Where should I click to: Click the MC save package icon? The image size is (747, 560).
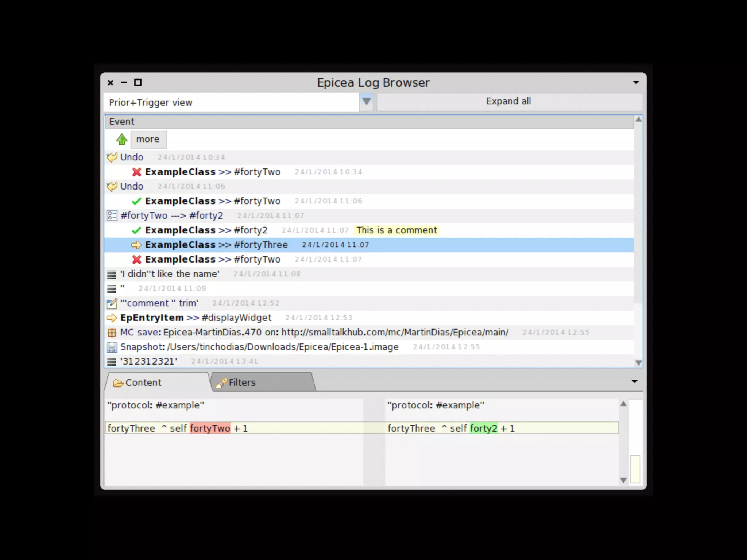point(112,332)
